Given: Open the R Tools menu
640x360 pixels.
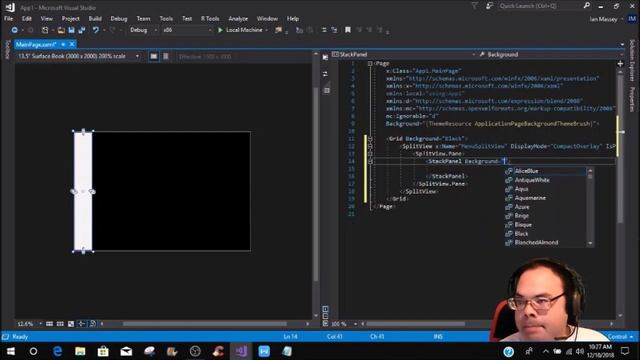Looking at the screenshot, I should [210, 18].
